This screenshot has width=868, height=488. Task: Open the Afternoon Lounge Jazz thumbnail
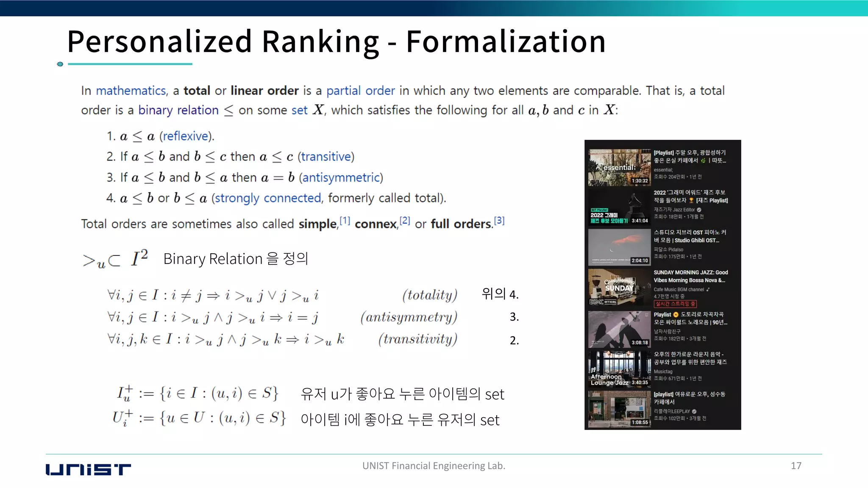[619, 369]
